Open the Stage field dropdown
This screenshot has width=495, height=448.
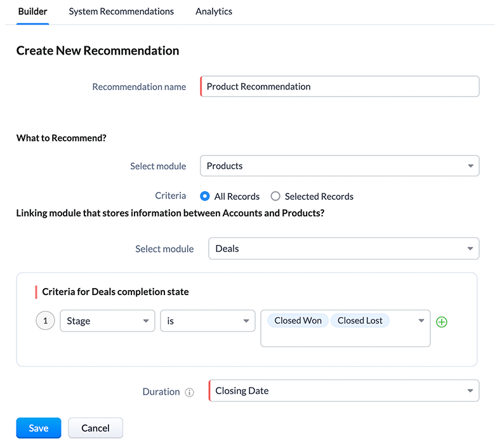[107, 320]
